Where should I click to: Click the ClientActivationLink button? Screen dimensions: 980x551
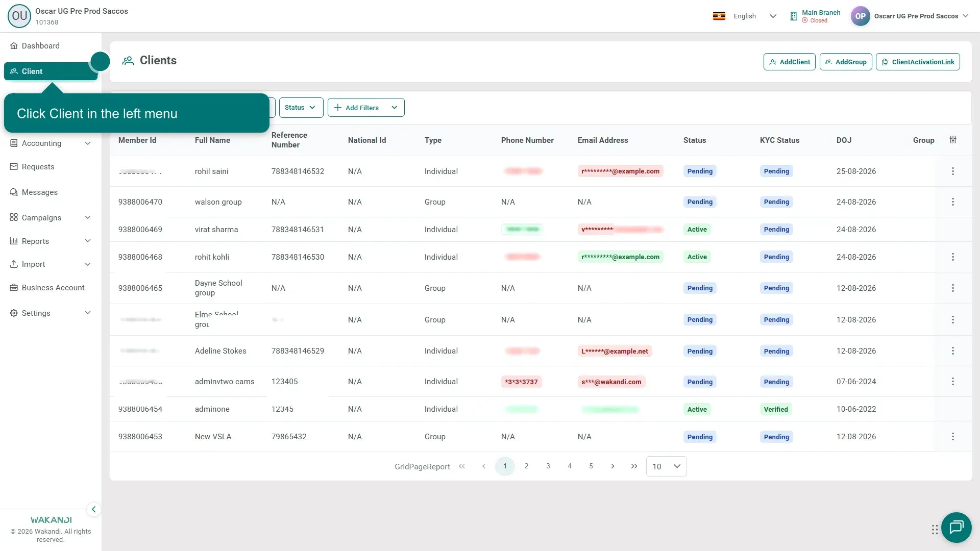(918, 62)
